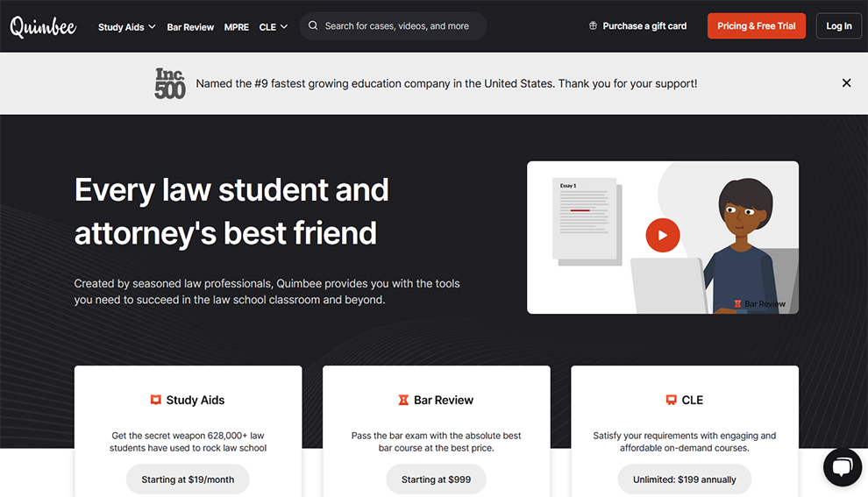Dismiss the Inc. 500 announcement banner
The height and width of the screenshot is (497, 868).
click(846, 83)
